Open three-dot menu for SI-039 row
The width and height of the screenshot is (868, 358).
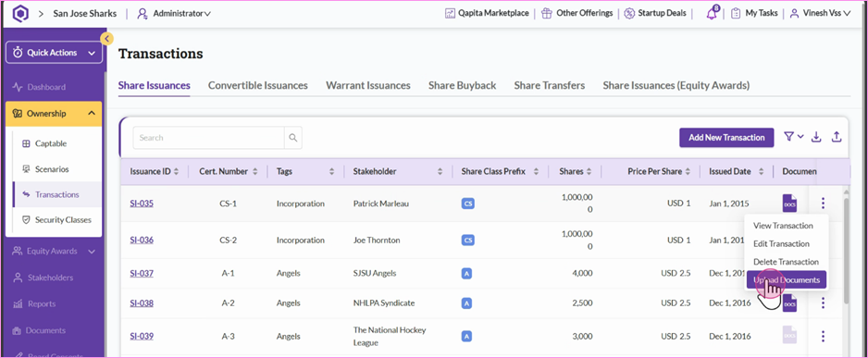pos(824,336)
